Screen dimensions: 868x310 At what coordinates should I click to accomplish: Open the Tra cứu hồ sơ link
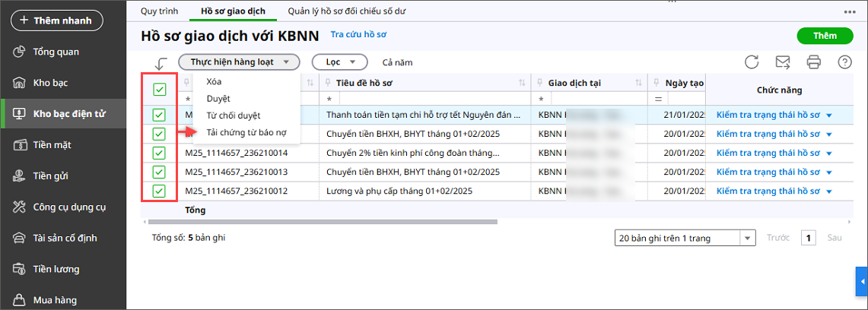click(x=358, y=35)
